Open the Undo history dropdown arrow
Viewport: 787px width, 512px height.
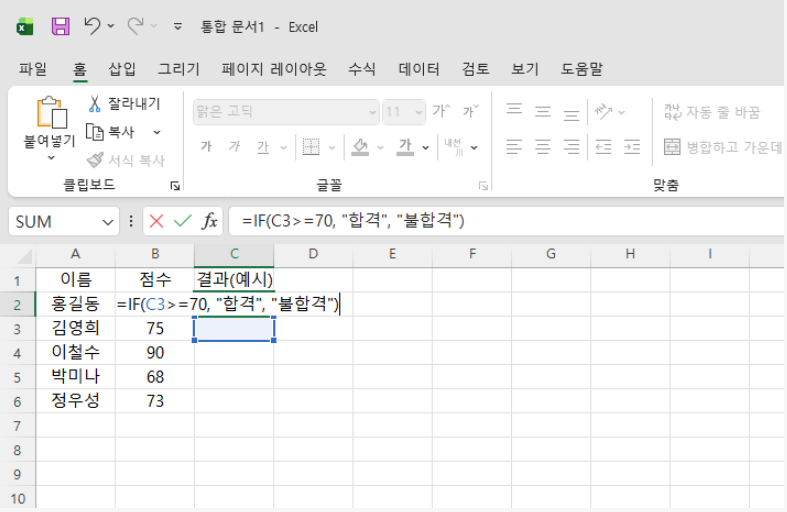[x=111, y=27]
